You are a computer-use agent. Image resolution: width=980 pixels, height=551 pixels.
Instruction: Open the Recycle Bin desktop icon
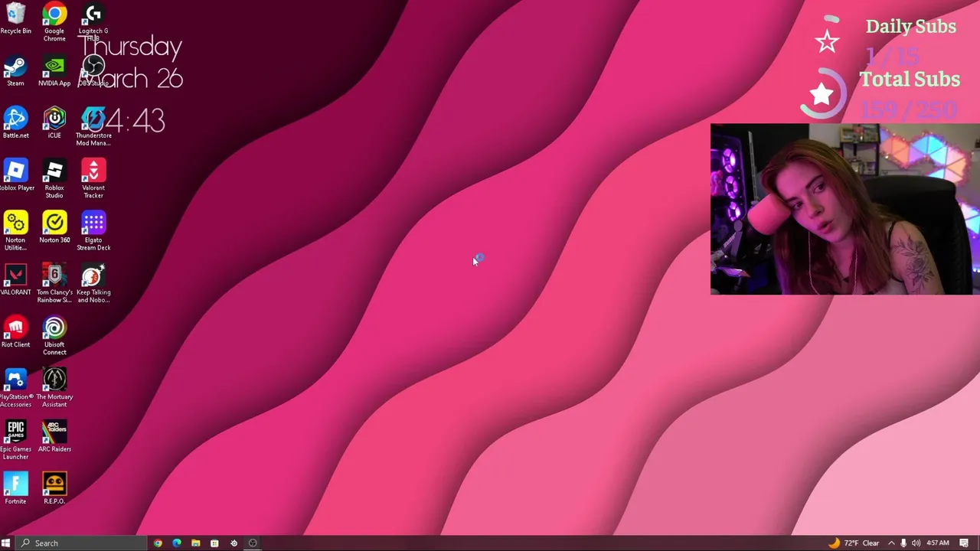[15, 18]
